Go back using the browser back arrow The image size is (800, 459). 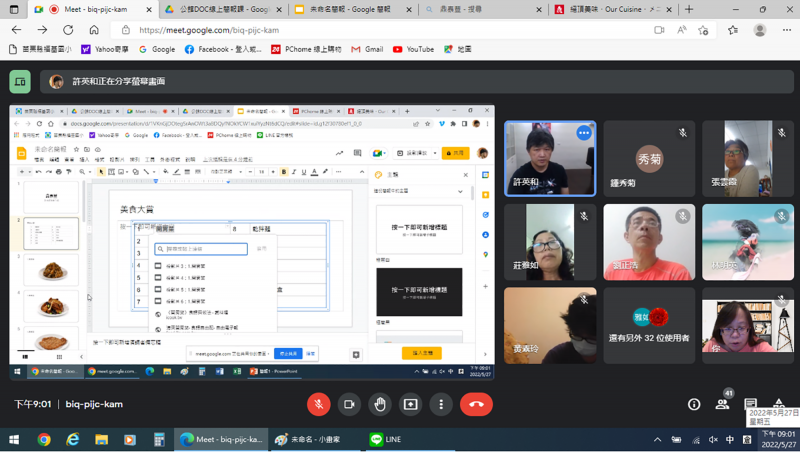(16, 30)
